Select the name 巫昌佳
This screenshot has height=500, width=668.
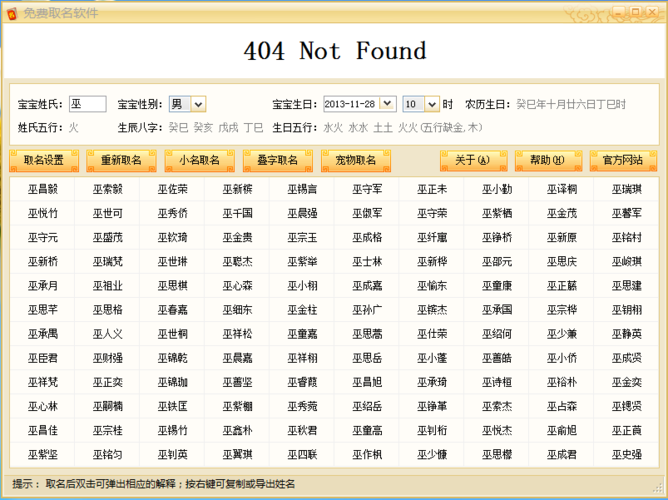(x=43, y=431)
